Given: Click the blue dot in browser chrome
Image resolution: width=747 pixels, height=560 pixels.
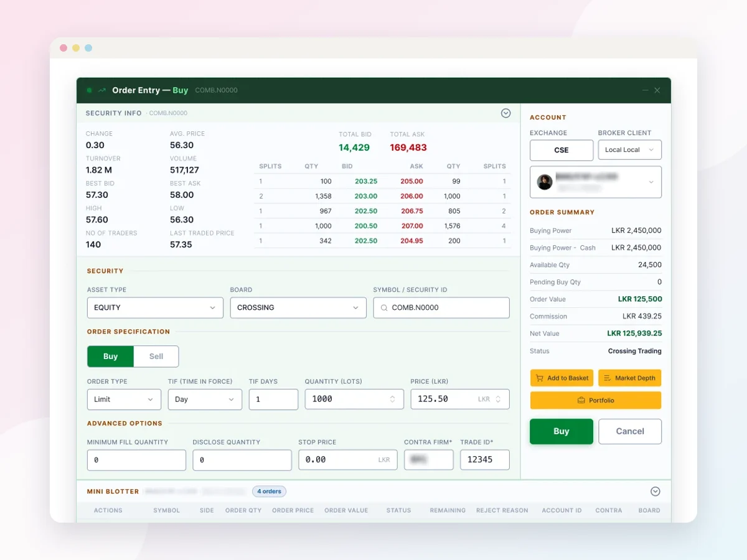Looking at the screenshot, I should tap(88, 48).
